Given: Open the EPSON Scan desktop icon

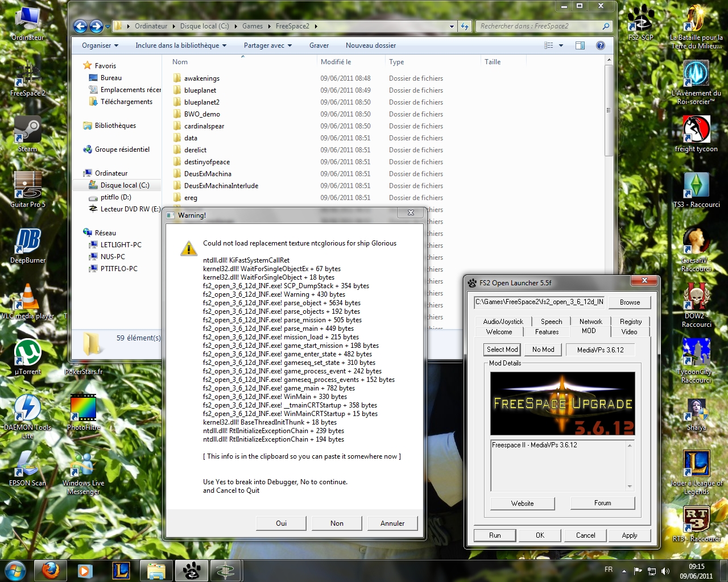Looking at the screenshot, I should [27, 469].
